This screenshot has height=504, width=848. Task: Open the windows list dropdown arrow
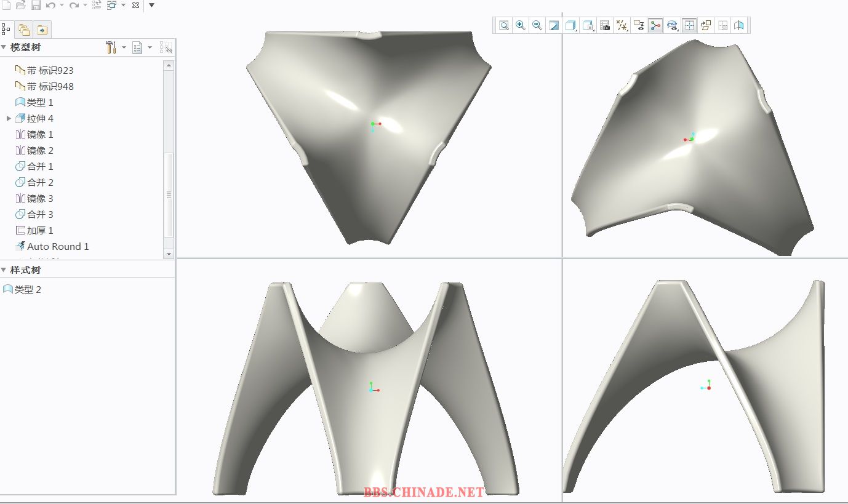click(123, 5)
